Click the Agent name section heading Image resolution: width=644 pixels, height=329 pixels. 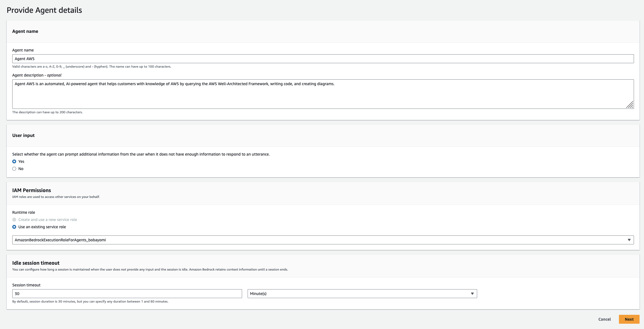coord(25,31)
